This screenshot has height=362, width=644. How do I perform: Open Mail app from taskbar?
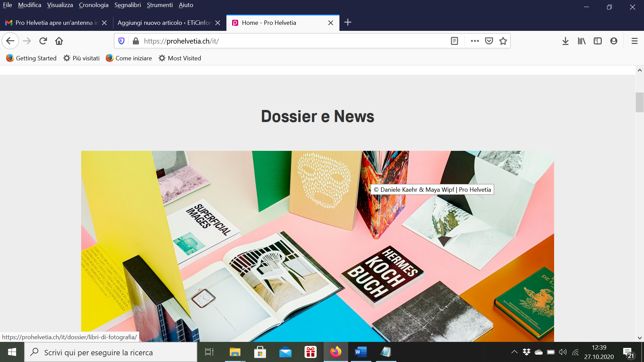(285, 352)
